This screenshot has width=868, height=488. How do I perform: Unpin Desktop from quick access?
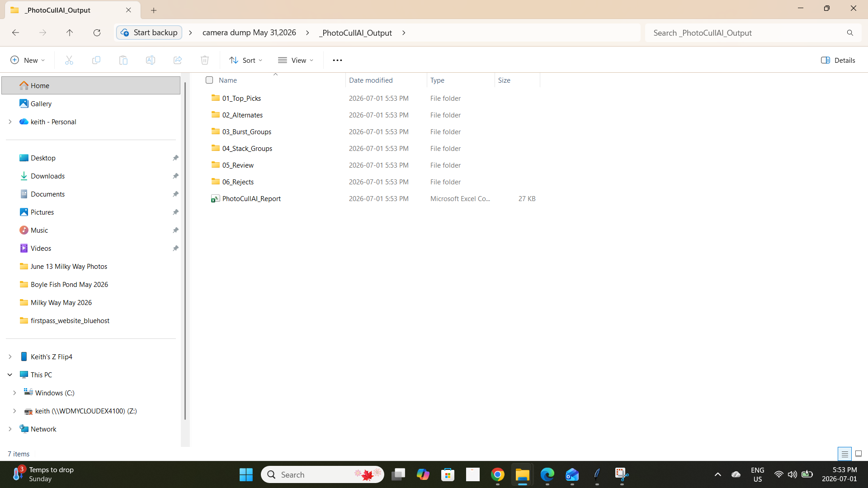pyautogui.click(x=175, y=158)
